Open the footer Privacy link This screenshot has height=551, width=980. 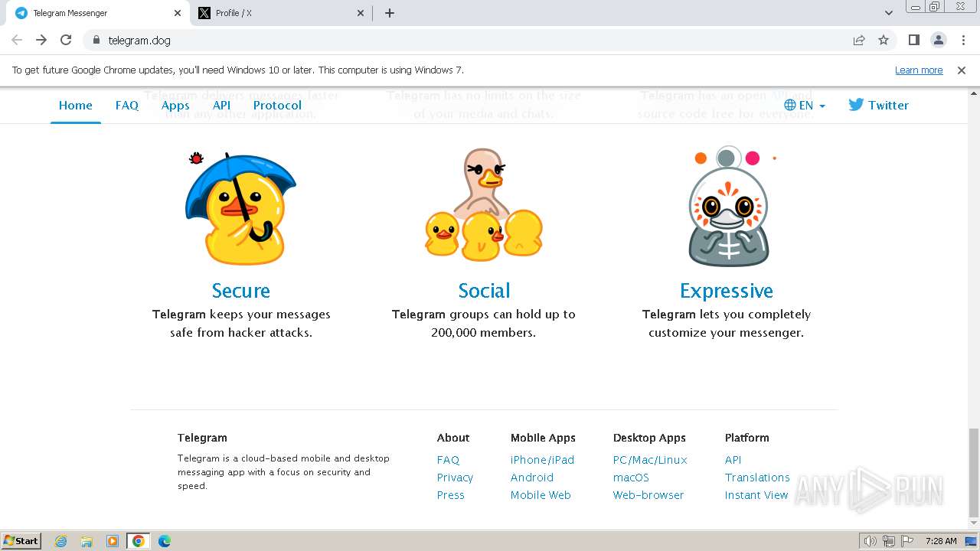[455, 478]
